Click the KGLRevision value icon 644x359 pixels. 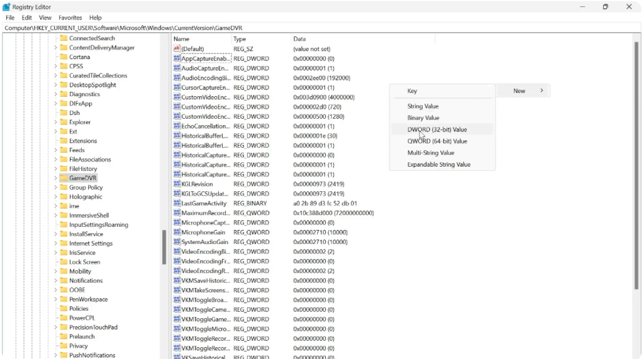click(177, 184)
